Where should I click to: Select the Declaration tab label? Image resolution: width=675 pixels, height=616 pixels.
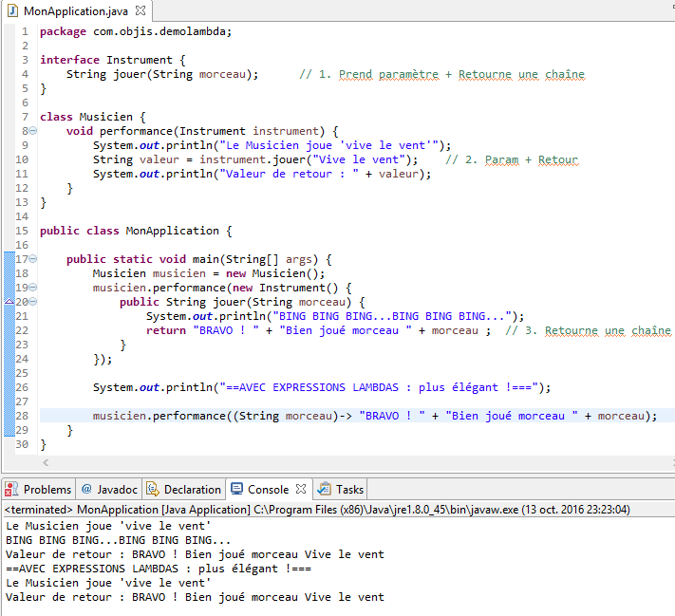pos(193,490)
